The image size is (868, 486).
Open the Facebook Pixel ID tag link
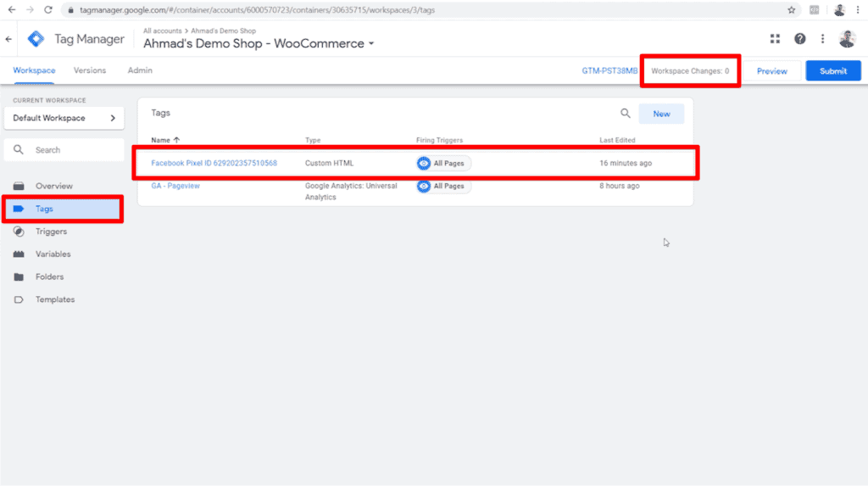[214, 163]
